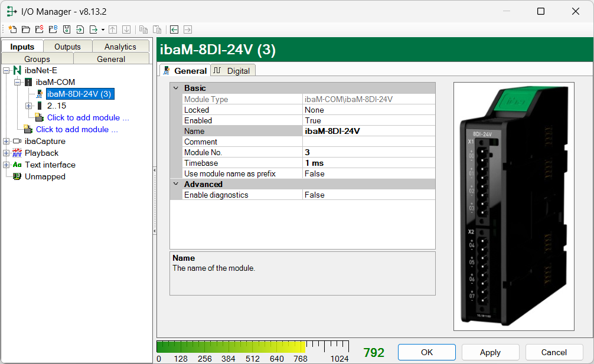Click add-module icon under ibaM-COM

coord(39,117)
